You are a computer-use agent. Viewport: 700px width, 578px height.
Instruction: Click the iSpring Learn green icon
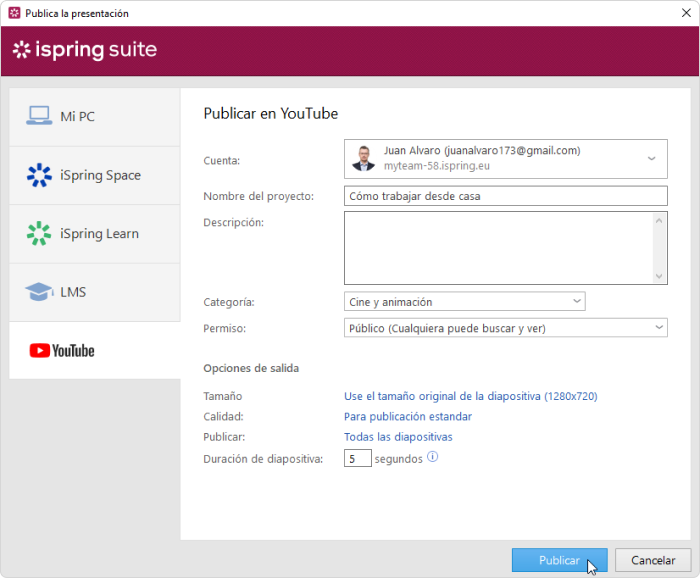point(39,233)
